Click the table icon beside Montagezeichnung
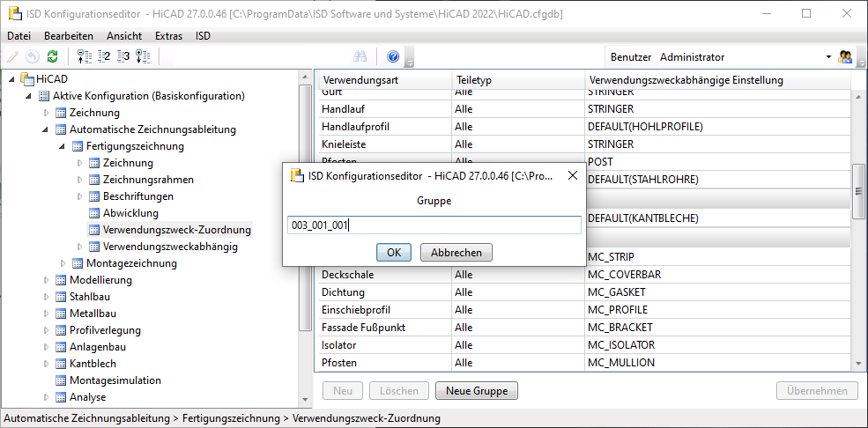 click(x=78, y=263)
